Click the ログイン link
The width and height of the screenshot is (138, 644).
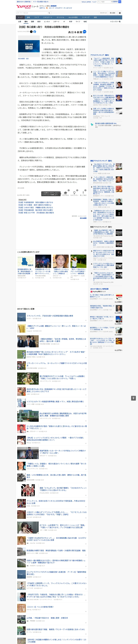tap(42, 8)
